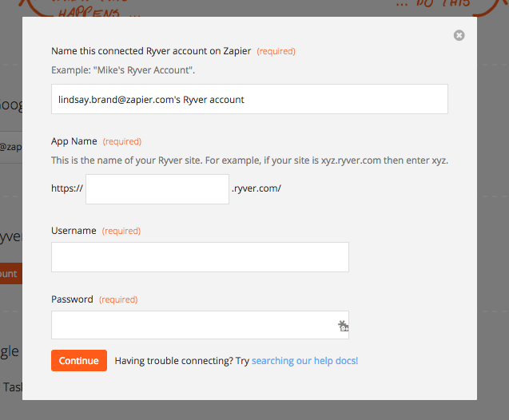
Task: Close the Ryver account dialog
Action: pos(459,35)
